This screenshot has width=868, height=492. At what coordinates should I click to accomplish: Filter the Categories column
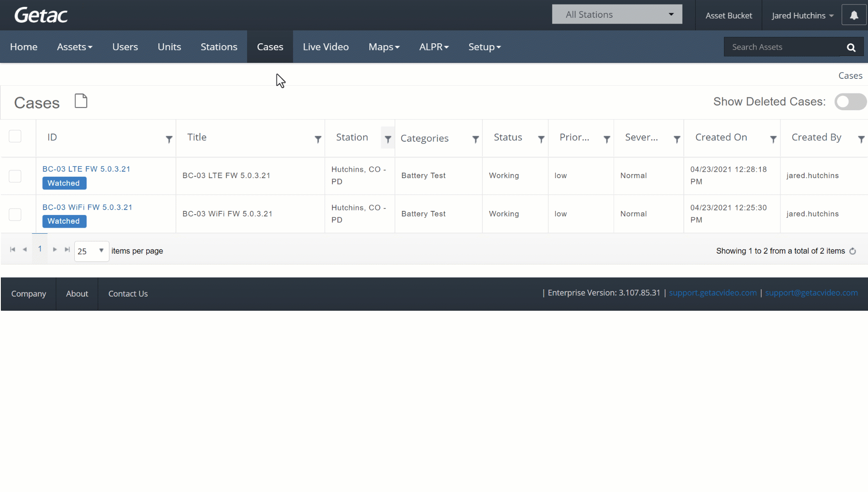[x=475, y=139]
